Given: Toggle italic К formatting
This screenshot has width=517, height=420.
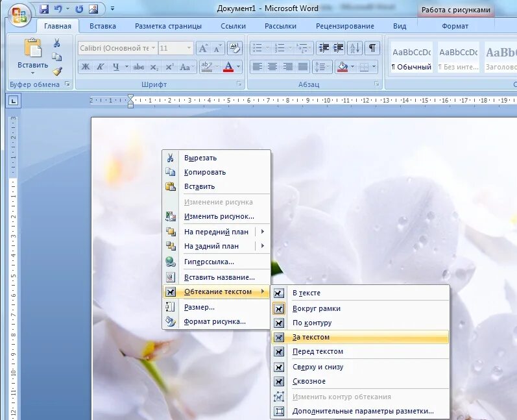Looking at the screenshot, I should (101, 67).
